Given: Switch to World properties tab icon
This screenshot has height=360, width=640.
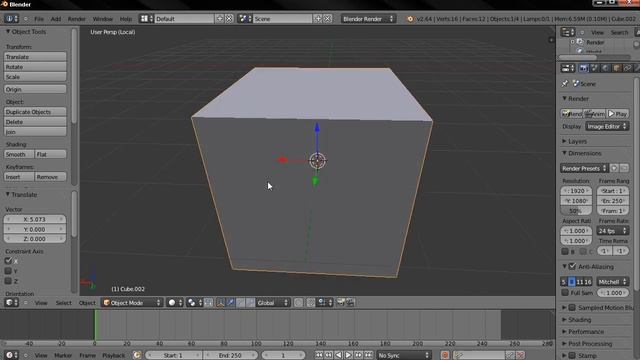Looking at the screenshot, I should 605,68.
